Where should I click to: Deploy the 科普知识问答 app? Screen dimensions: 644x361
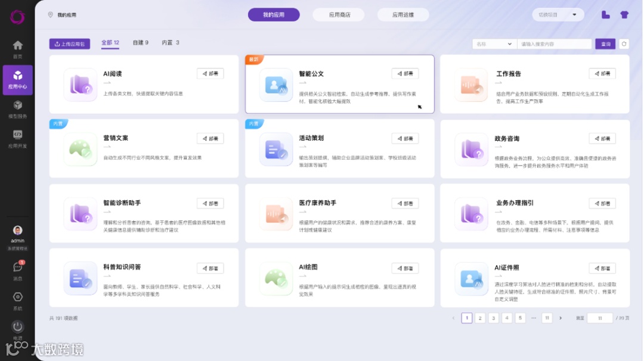tap(210, 268)
